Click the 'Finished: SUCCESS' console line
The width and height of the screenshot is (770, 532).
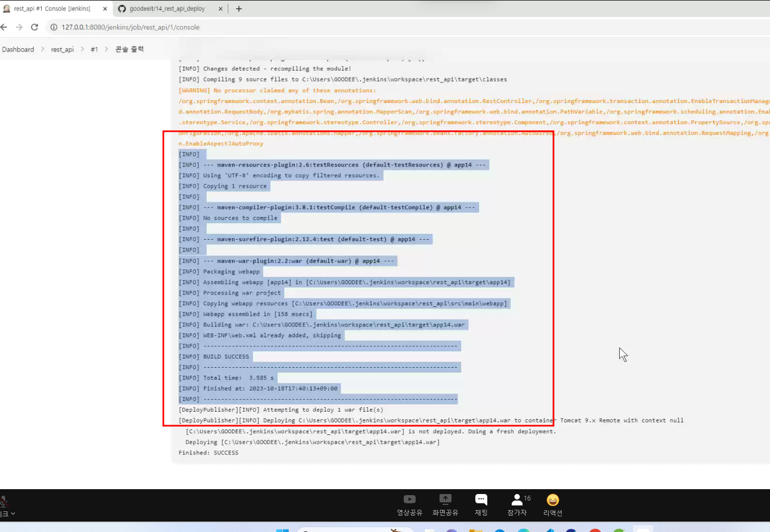(208, 453)
